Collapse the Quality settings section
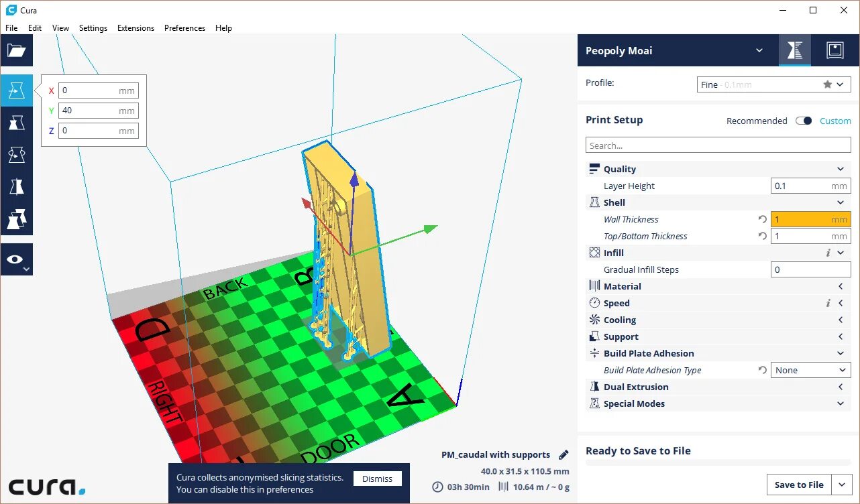Image resolution: width=860 pixels, height=504 pixels. click(x=839, y=168)
